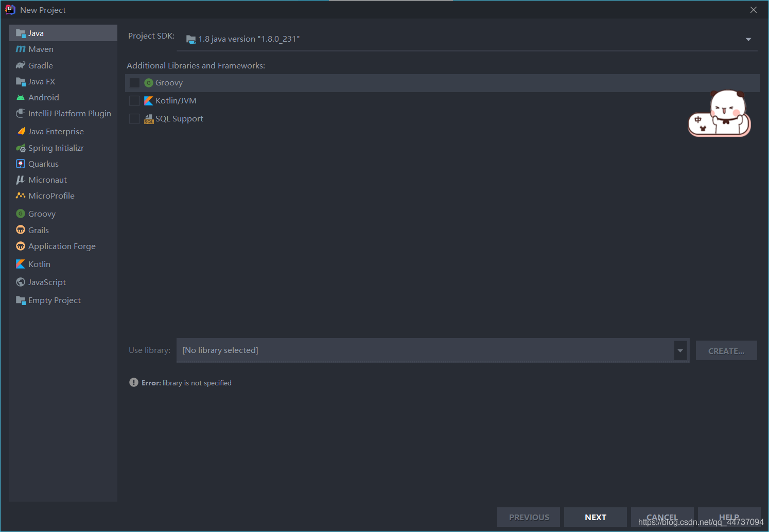
Task: Enable the Kotlin/JVM checkbox
Action: (x=134, y=101)
